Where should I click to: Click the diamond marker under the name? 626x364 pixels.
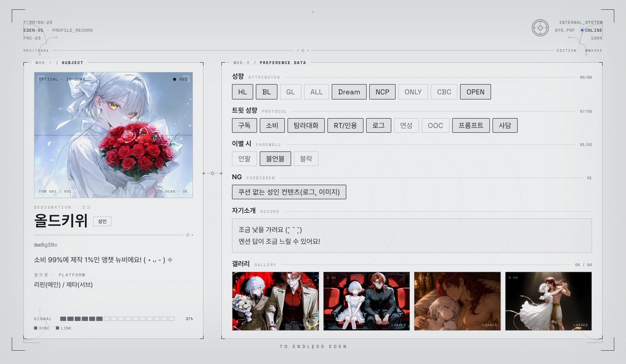(188, 235)
